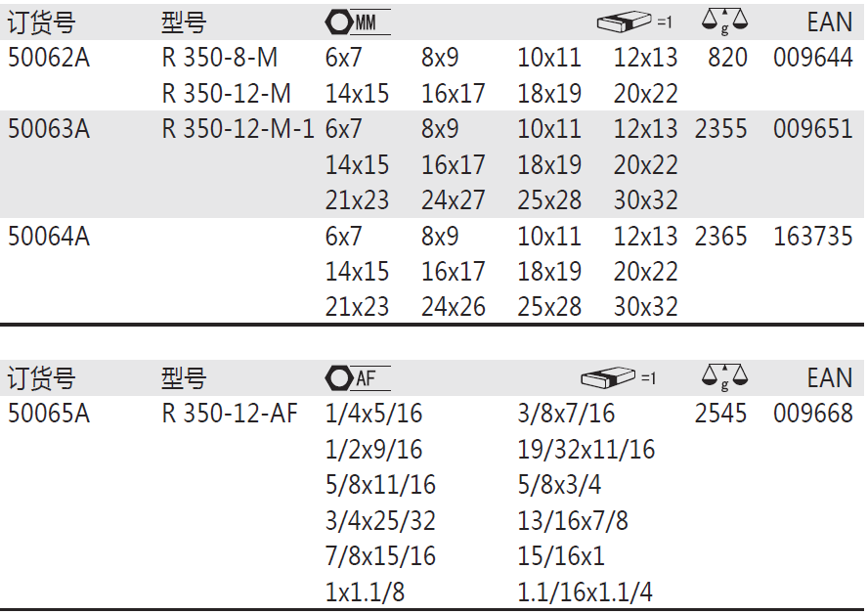Select order number 50065A
Image resolution: width=868 pixels, height=614 pixels.
tap(49, 414)
